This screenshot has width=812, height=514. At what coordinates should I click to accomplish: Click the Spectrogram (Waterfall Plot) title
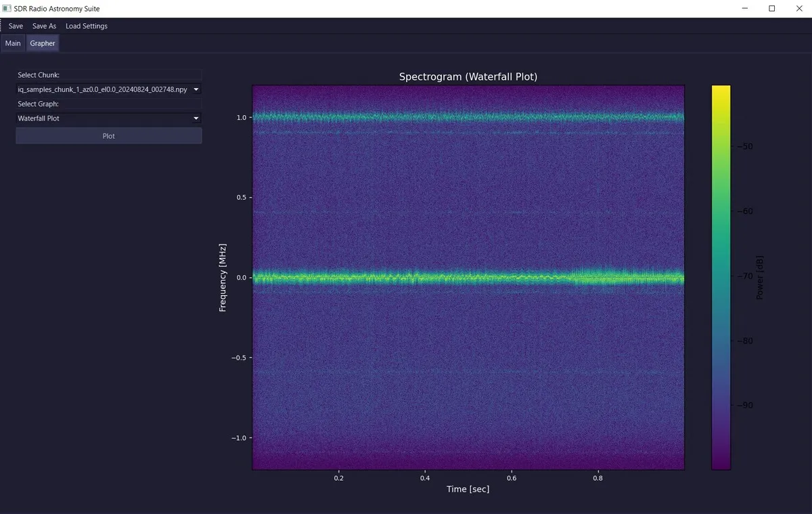[x=468, y=77]
